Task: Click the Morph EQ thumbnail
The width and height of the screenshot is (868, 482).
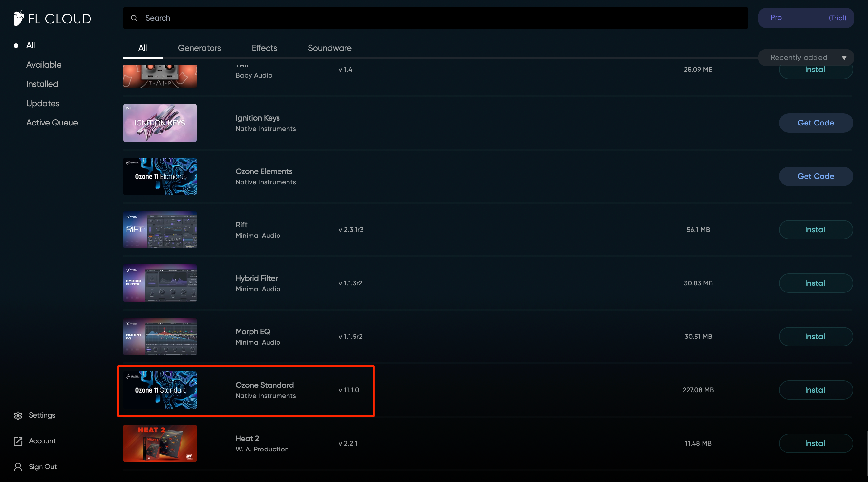Action: 160,337
